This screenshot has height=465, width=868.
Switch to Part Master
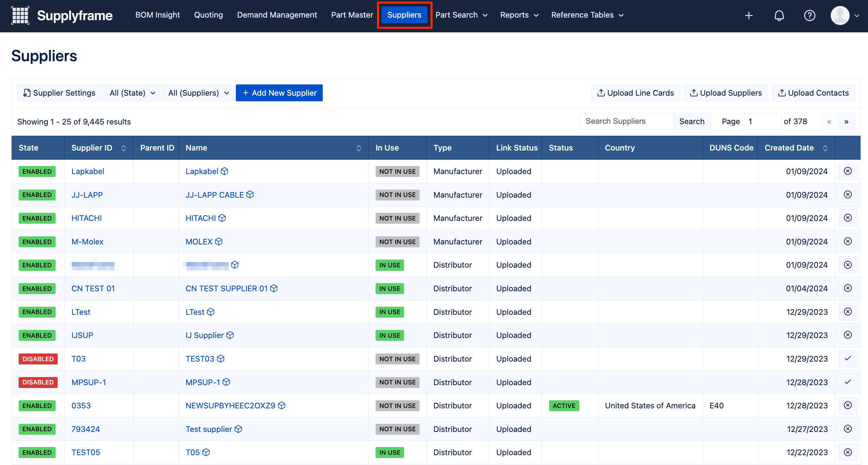(352, 15)
